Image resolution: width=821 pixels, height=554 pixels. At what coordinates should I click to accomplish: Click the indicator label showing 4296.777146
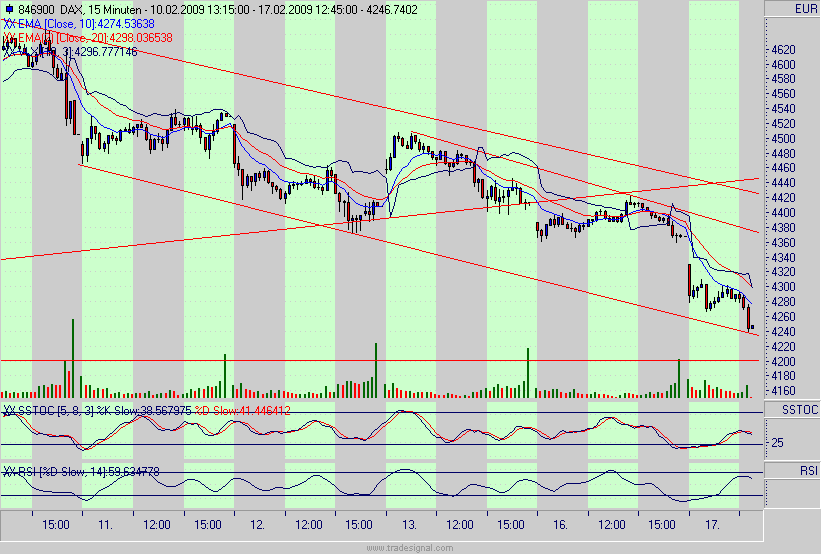pos(70,52)
